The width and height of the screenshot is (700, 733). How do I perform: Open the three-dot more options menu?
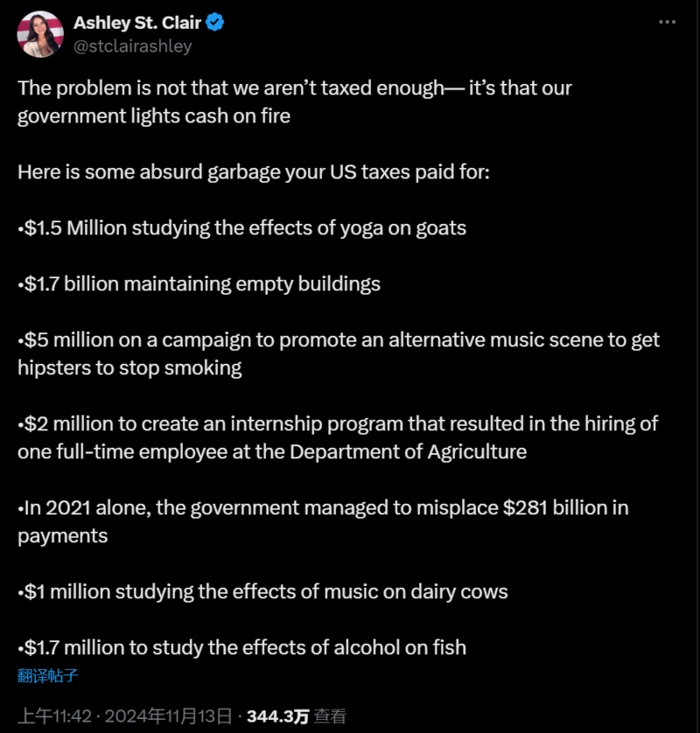coord(667,22)
